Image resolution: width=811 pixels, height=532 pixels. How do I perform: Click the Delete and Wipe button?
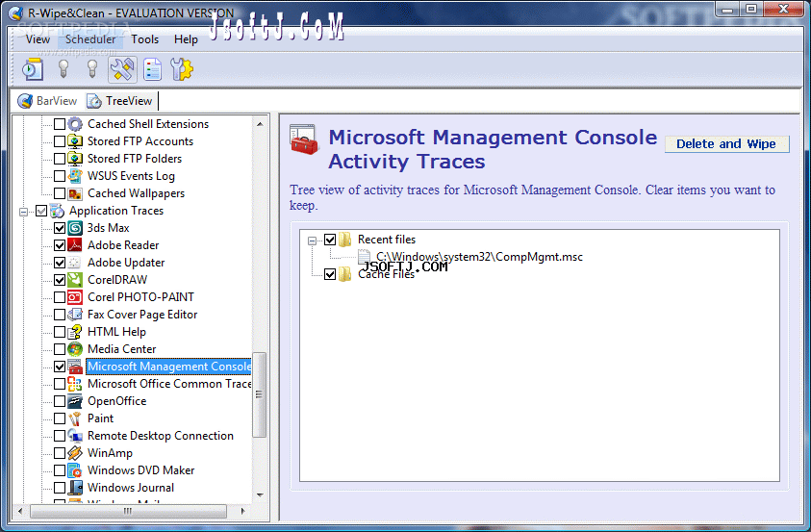tap(726, 143)
